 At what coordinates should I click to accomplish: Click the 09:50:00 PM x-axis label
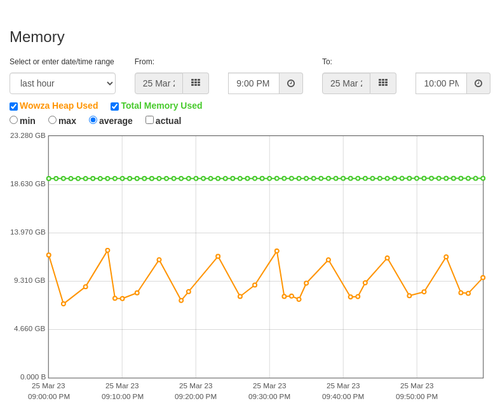tap(417, 397)
